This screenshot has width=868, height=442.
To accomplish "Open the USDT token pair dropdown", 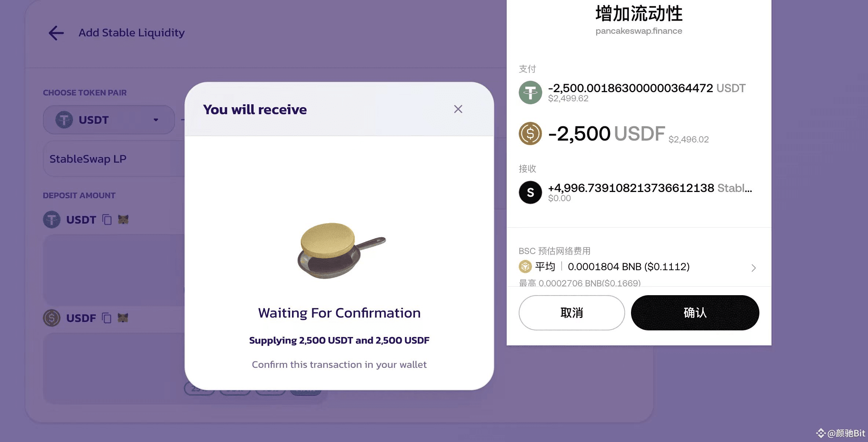I will [x=109, y=120].
